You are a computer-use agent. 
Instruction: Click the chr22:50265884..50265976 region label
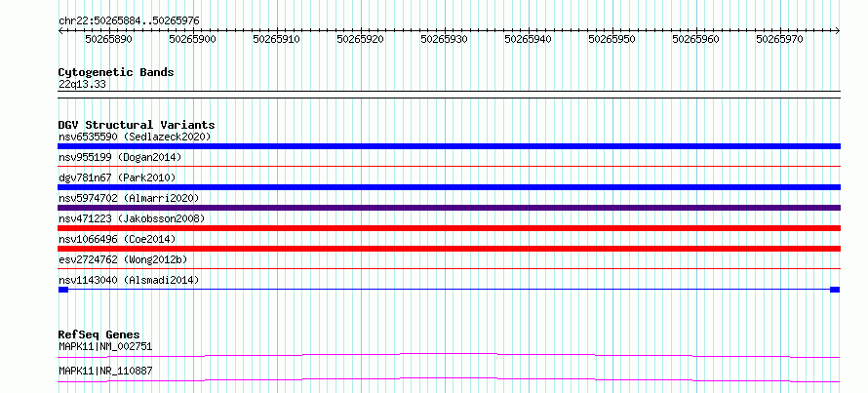pos(129,20)
